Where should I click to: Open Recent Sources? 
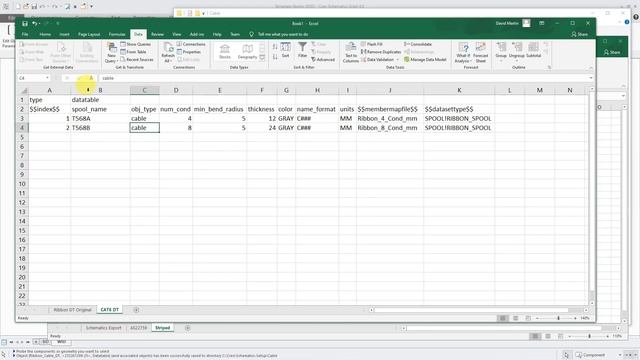[x=137, y=60]
